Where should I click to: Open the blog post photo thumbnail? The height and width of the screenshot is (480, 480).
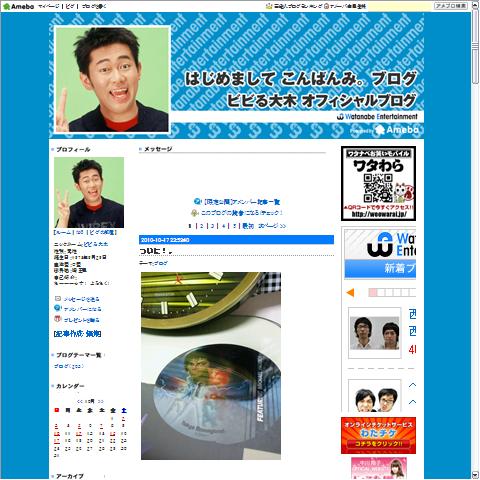click(x=211, y=366)
